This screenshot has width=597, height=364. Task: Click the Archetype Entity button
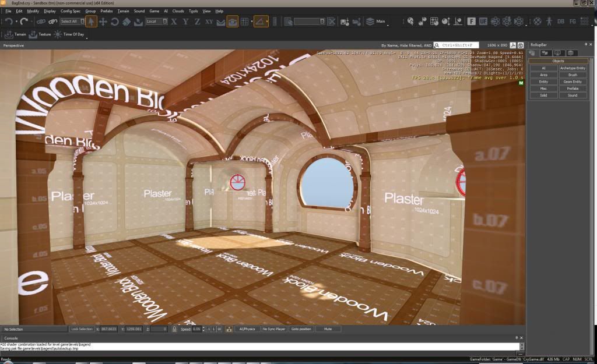tap(573, 68)
